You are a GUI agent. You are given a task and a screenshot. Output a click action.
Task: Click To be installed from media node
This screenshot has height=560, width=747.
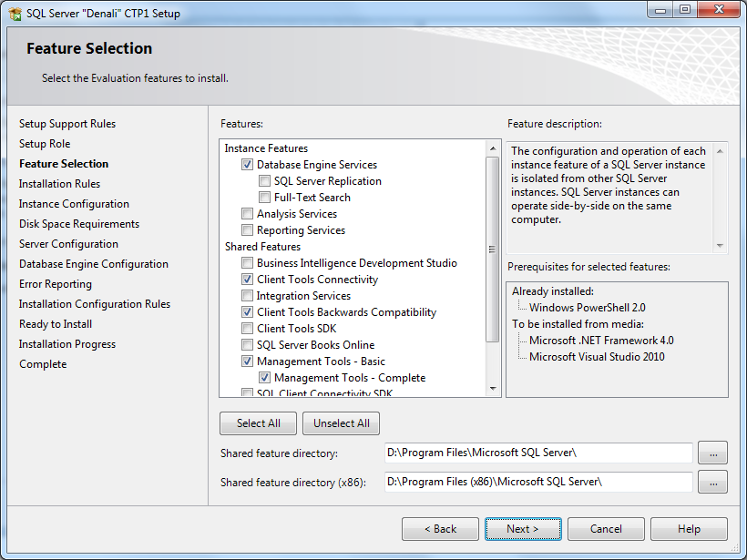[578, 324]
